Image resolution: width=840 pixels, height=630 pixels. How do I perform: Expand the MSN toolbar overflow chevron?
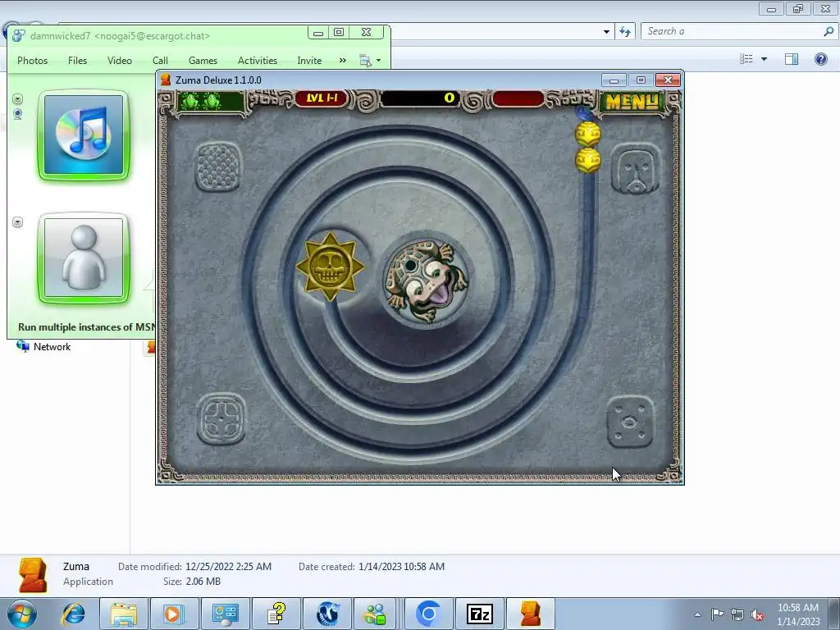coord(343,61)
